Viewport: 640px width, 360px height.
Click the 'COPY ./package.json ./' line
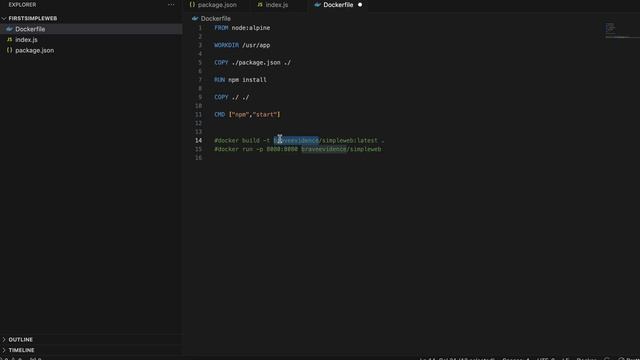pos(253,62)
